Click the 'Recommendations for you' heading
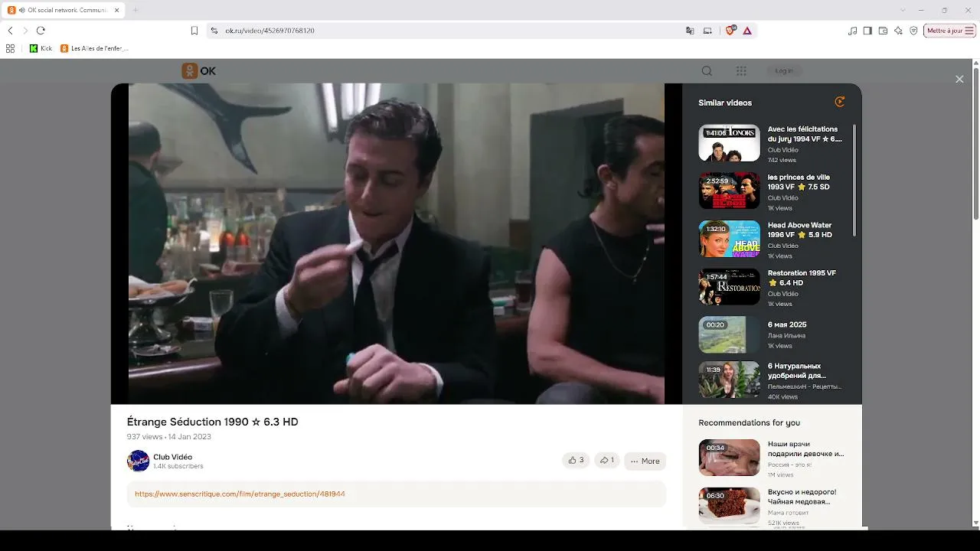This screenshot has height=551, width=980. (x=750, y=422)
